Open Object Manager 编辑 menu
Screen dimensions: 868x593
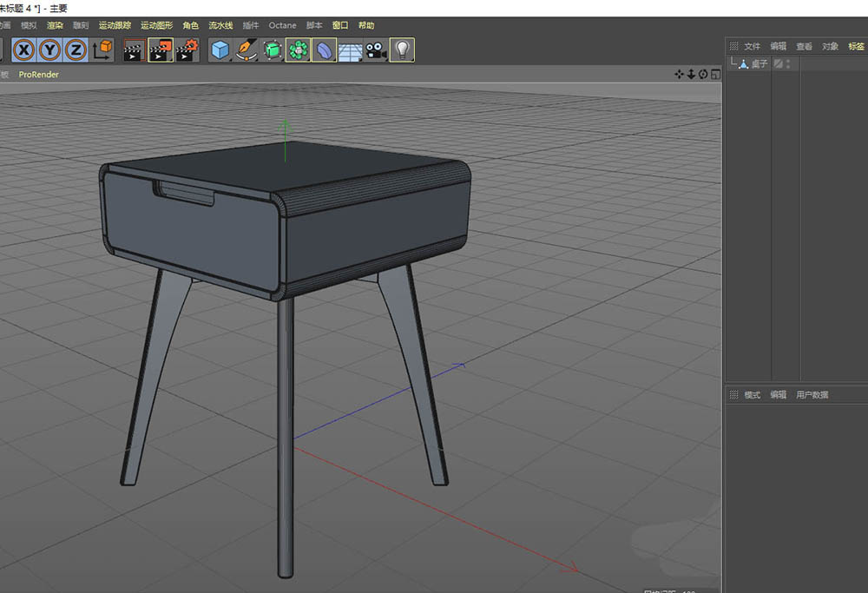pyautogui.click(x=779, y=47)
